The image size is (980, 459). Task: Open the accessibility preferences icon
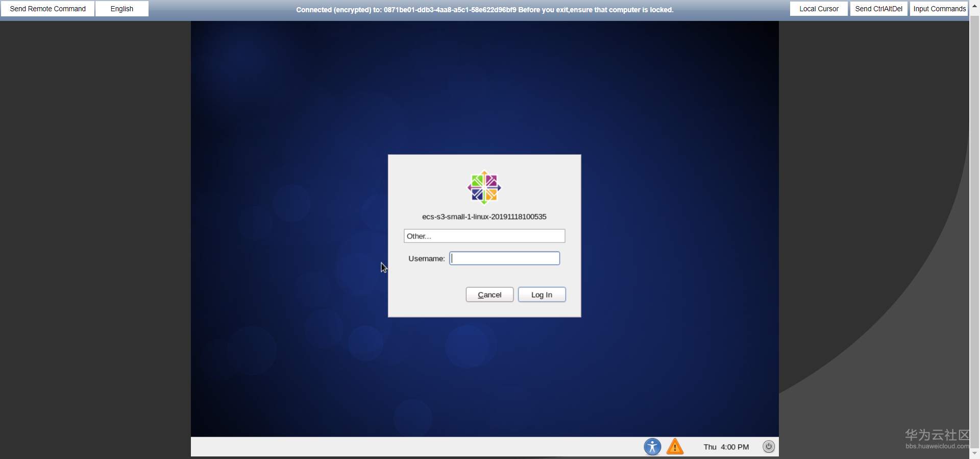[652, 447]
